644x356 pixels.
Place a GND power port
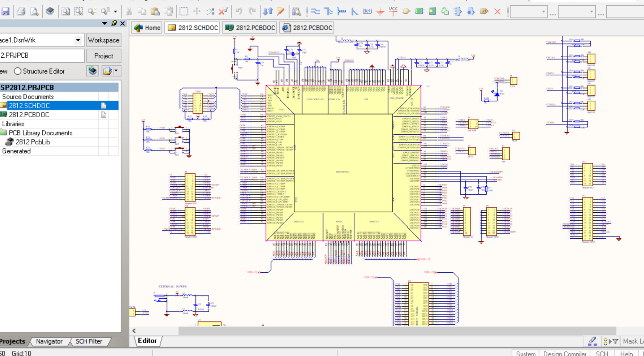pyautogui.click(x=380, y=11)
